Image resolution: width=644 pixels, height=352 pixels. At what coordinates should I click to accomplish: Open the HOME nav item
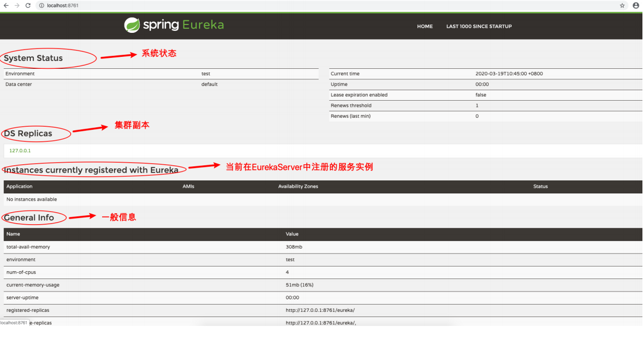click(425, 26)
